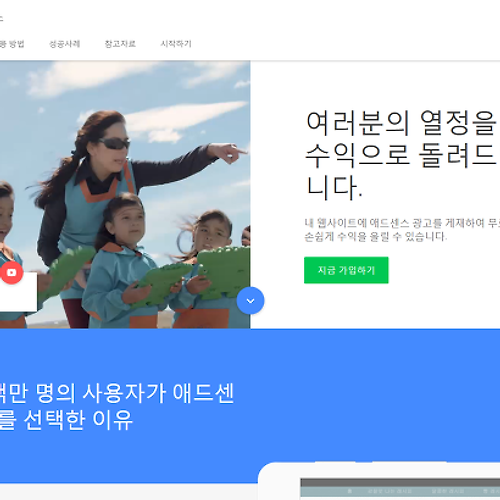The width and height of the screenshot is (500, 500).
Task: Click the 니다. line of the headline
Action: coord(334,188)
